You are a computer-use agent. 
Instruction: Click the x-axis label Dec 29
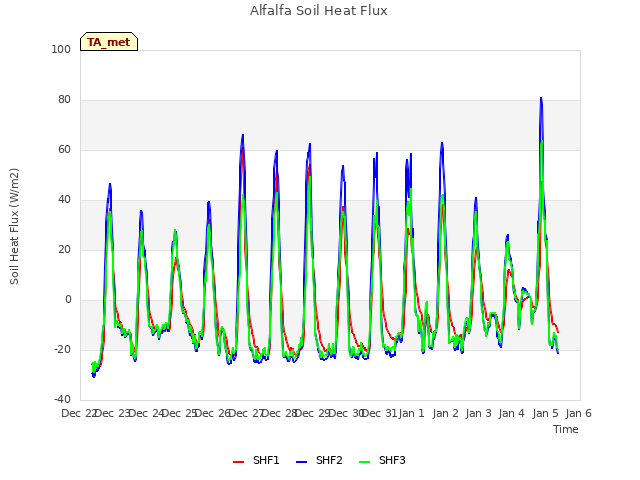point(313,413)
